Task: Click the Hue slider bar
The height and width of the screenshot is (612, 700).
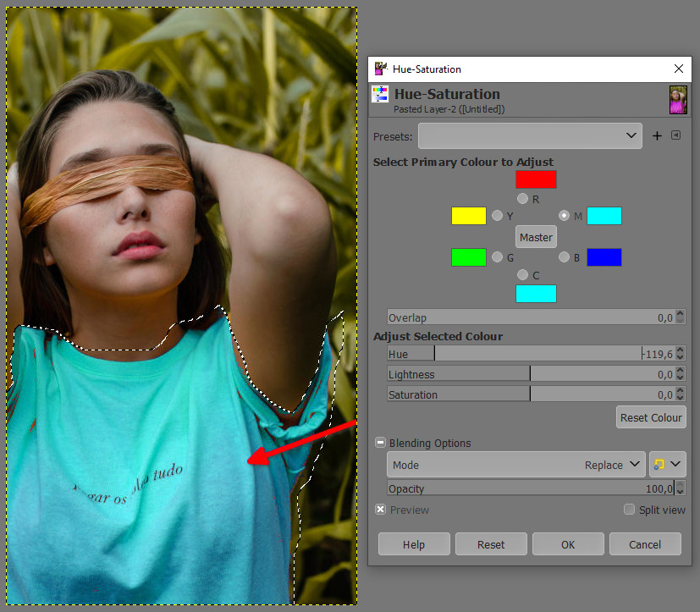Action: pyautogui.click(x=531, y=354)
